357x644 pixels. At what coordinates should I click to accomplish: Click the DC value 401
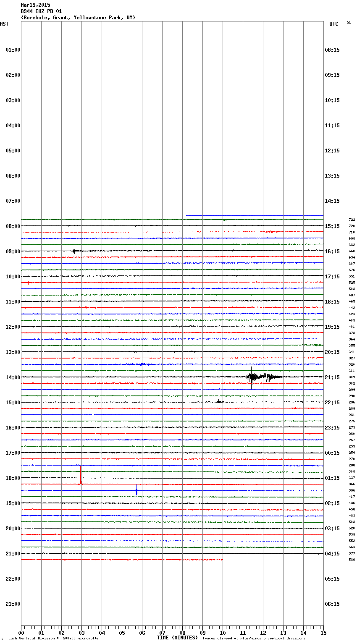click(x=352, y=327)
